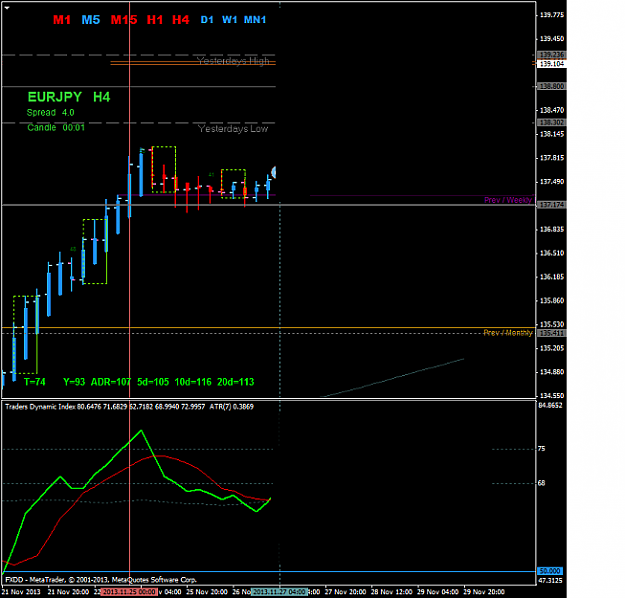Click the white 139.104 price tag
Screen dimensions: 625x598
click(x=552, y=64)
